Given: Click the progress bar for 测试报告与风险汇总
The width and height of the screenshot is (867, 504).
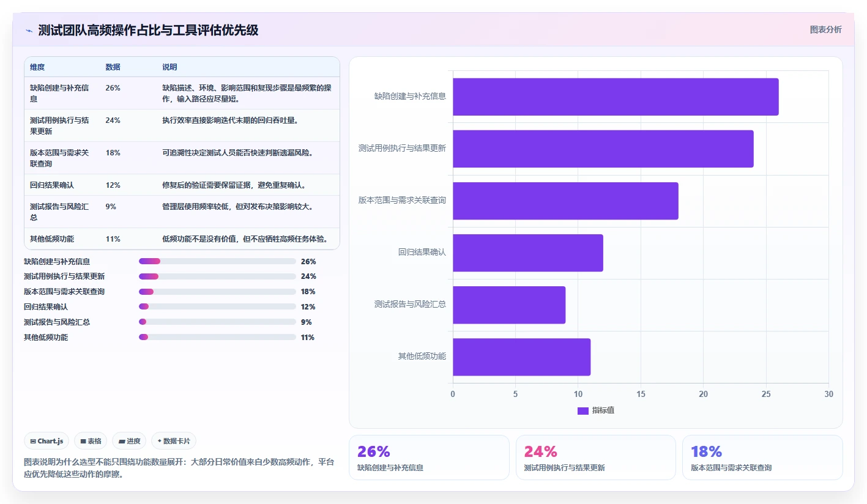Looking at the screenshot, I should (x=217, y=322).
